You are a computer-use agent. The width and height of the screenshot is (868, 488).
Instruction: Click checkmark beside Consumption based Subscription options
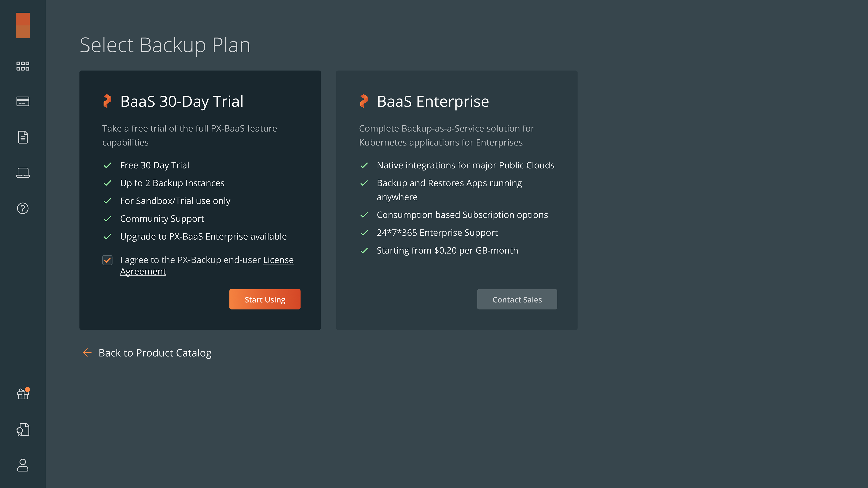[x=364, y=215]
